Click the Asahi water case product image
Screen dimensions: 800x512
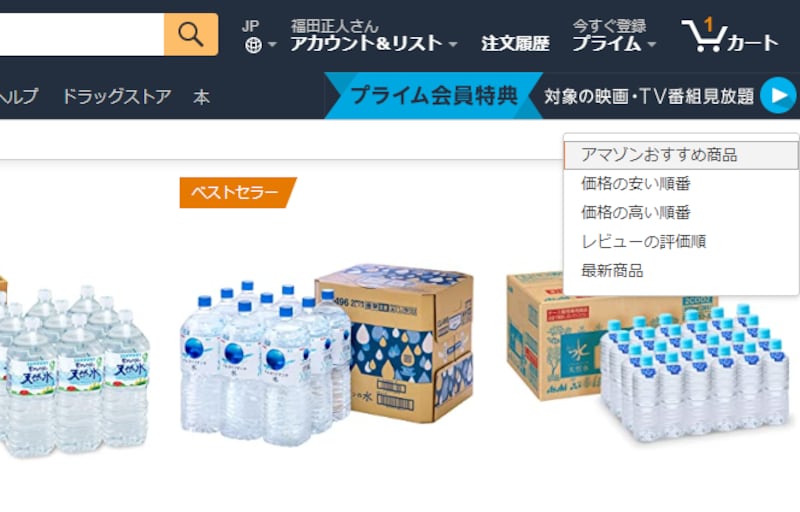[649, 357]
